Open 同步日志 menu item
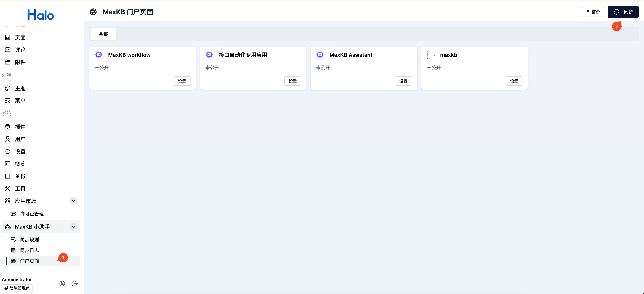644x294 pixels. tap(29, 250)
